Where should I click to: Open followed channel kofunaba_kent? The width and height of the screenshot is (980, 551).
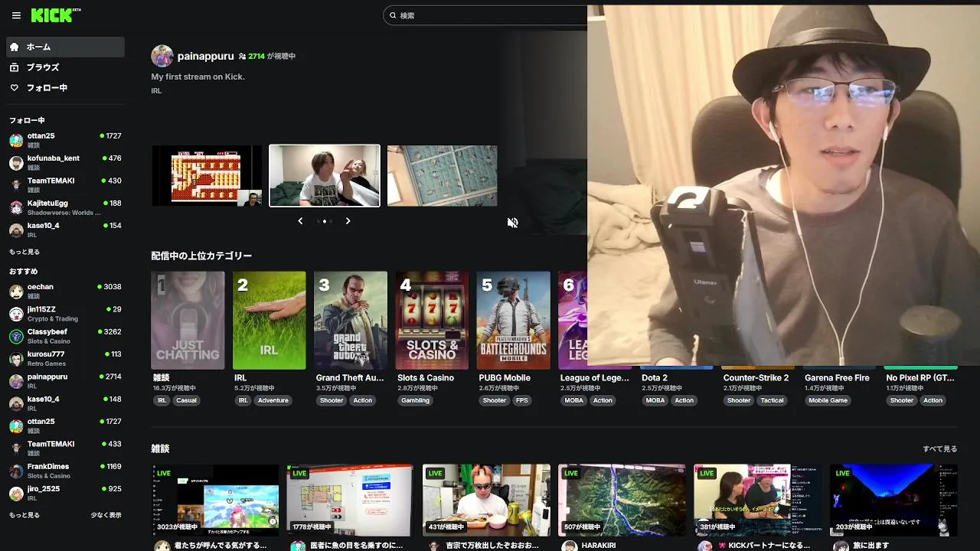click(x=65, y=162)
